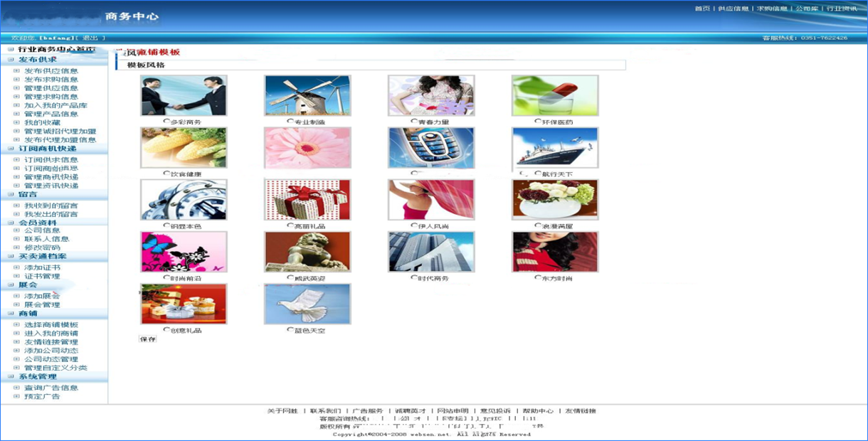Open 管理自定义分类 in sidebar
Image resolution: width=868 pixels, height=441 pixels.
[x=55, y=368]
